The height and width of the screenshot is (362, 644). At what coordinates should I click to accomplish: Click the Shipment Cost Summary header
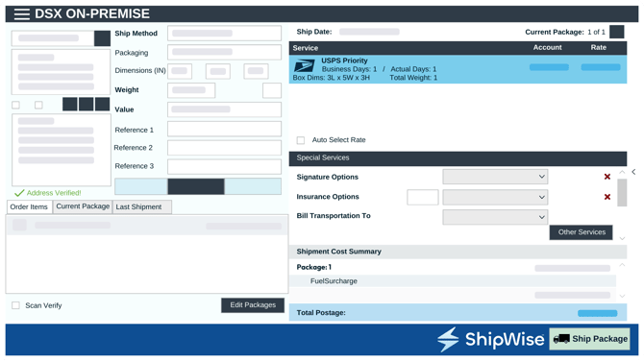(x=458, y=252)
